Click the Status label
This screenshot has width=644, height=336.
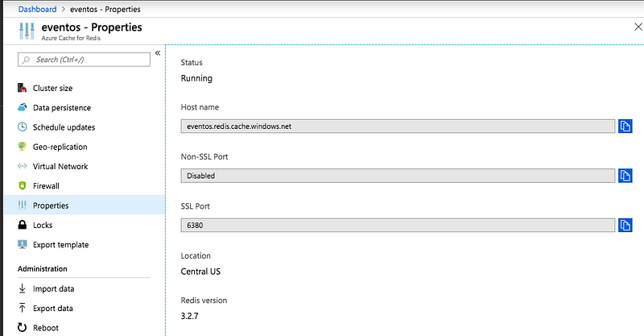coord(192,63)
